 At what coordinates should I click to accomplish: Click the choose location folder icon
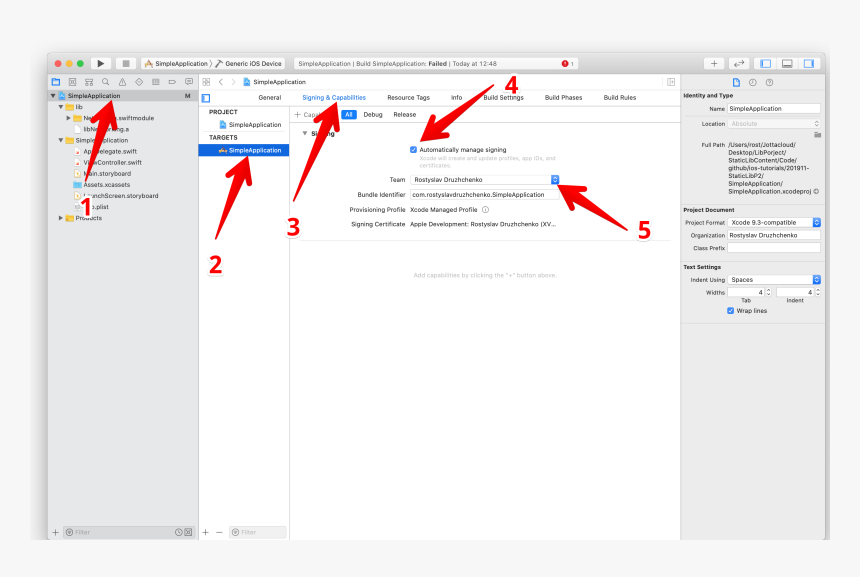tap(817, 134)
